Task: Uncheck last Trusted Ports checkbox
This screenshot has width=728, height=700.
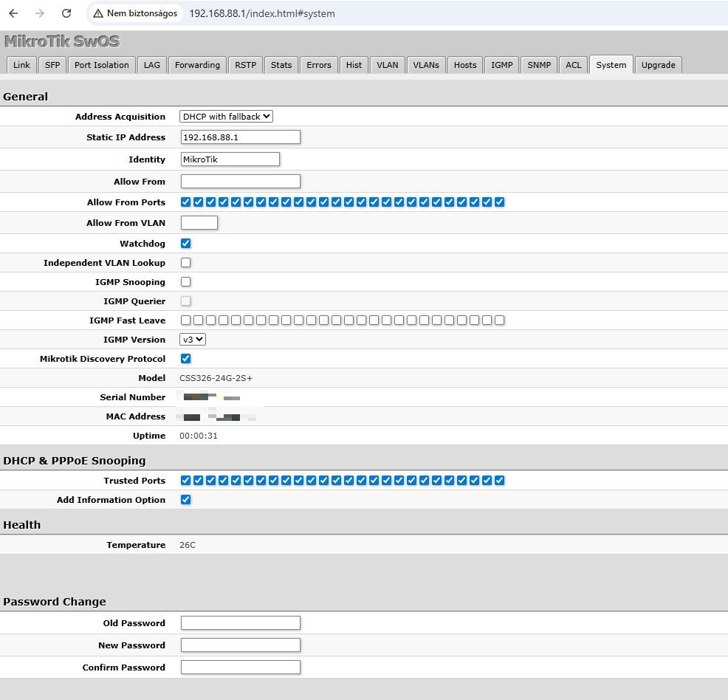Action: (500, 481)
